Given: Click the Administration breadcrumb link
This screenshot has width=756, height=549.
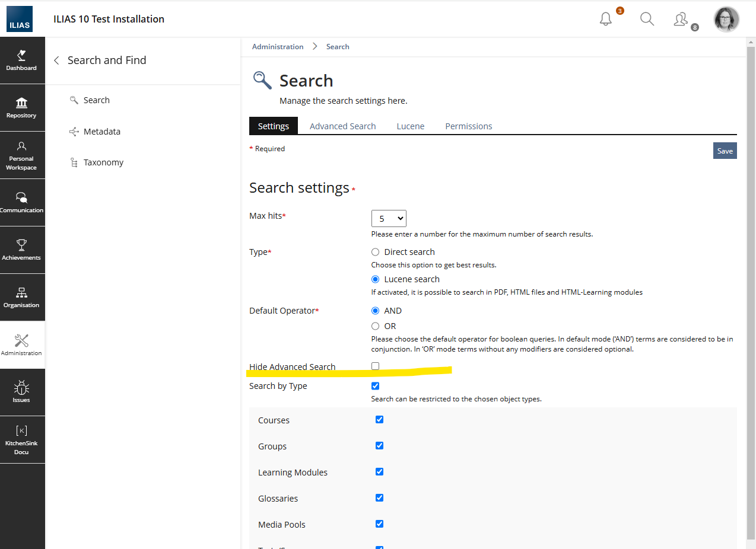Looking at the screenshot, I should [x=278, y=47].
